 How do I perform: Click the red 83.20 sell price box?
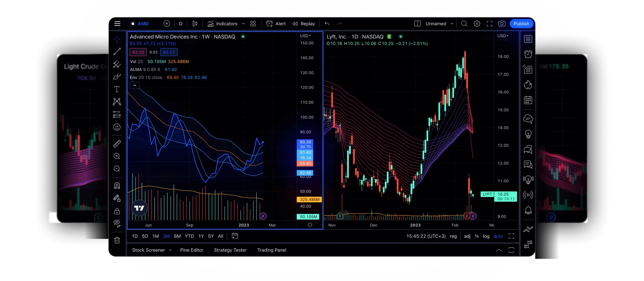tap(138, 52)
